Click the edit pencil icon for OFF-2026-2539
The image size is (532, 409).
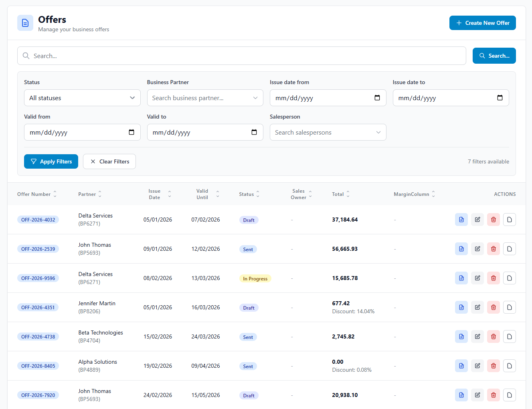(477, 248)
